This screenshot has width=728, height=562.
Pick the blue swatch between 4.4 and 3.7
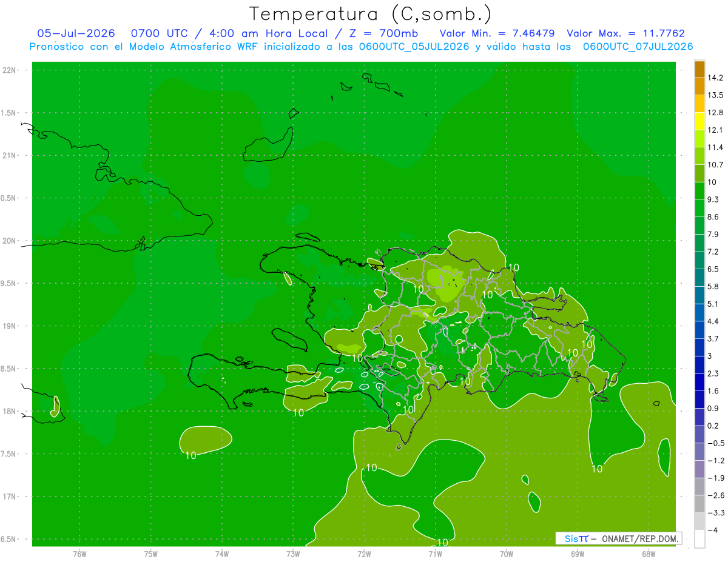699,330
